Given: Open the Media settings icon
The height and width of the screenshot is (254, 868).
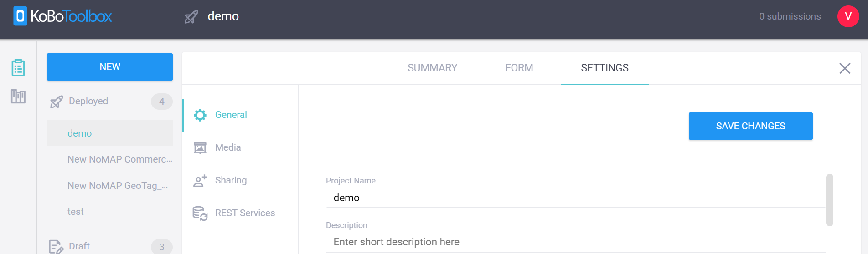Looking at the screenshot, I should coord(200,148).
